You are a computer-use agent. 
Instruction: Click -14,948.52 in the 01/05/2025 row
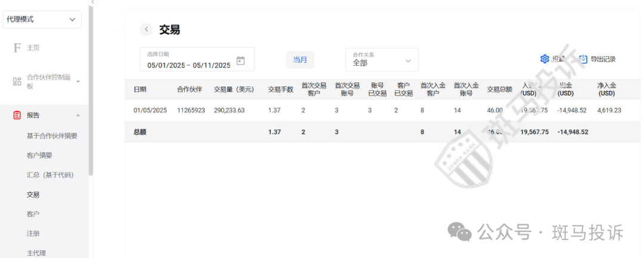coord(572,110)
